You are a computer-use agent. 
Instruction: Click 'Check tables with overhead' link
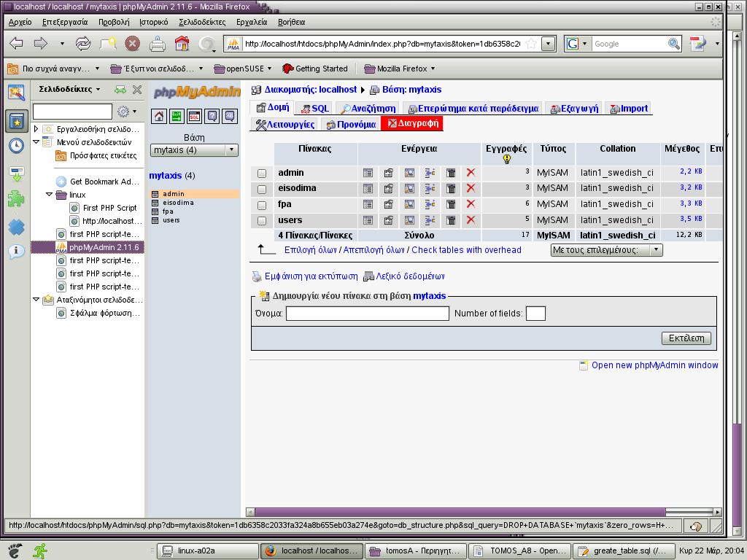(x=466, y=250)
